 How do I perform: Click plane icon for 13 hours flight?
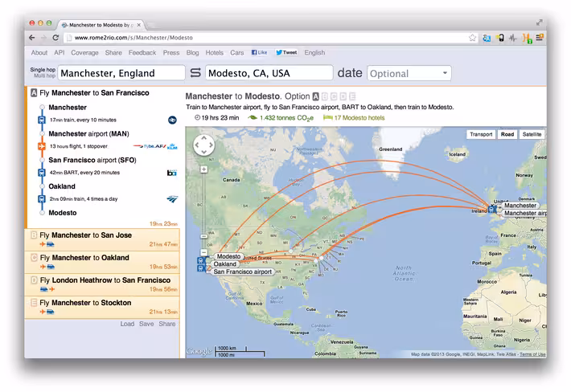[x=42, y=146]
